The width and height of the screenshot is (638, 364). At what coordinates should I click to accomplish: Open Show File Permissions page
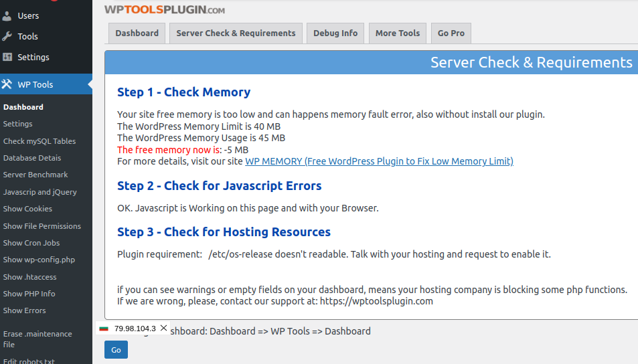pyautogui.click(x=42, y=226)
